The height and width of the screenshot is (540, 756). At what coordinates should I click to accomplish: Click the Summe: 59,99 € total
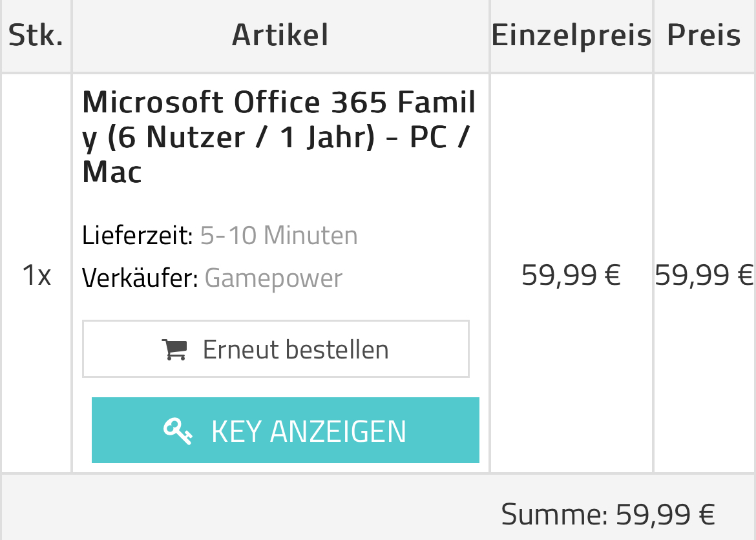coord(607,514)
